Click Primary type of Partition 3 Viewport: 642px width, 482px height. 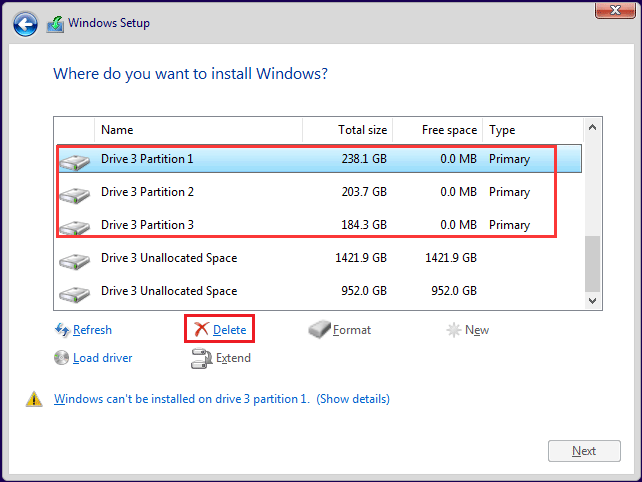(509, 225)
